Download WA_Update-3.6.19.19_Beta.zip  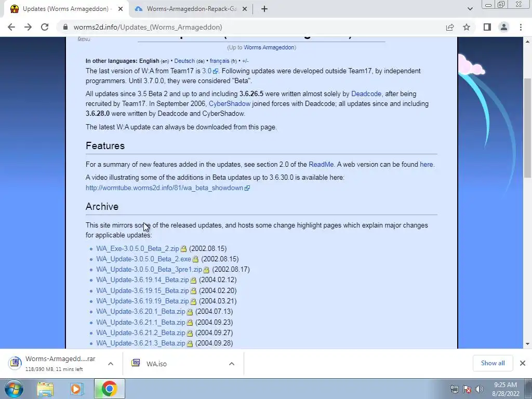pyautogui.click(x=142, y=301)
